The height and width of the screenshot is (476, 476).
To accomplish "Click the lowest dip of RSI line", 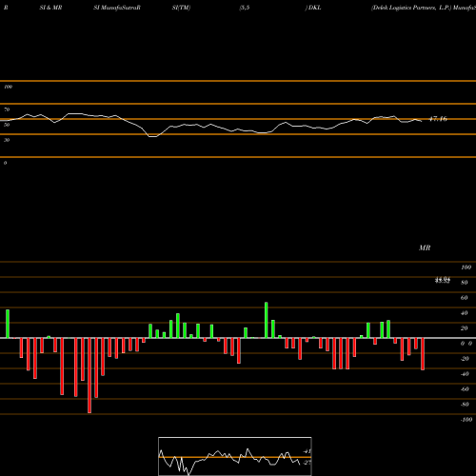I will (x=153, y=136).
